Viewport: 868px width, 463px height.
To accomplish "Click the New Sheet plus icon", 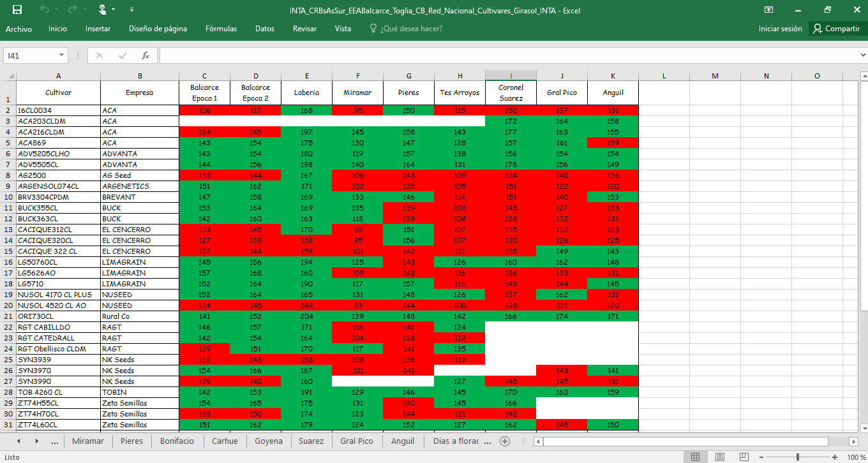I will point(505,441).
